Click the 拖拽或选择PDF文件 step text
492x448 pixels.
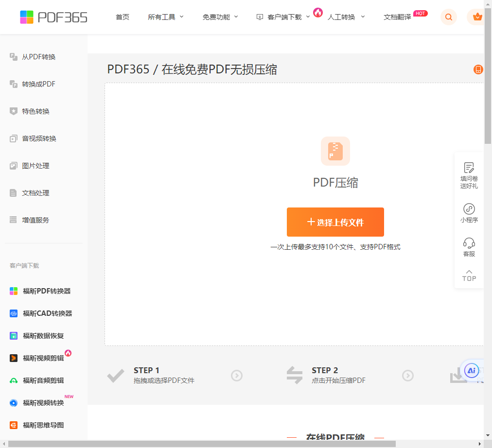[164, 380]
